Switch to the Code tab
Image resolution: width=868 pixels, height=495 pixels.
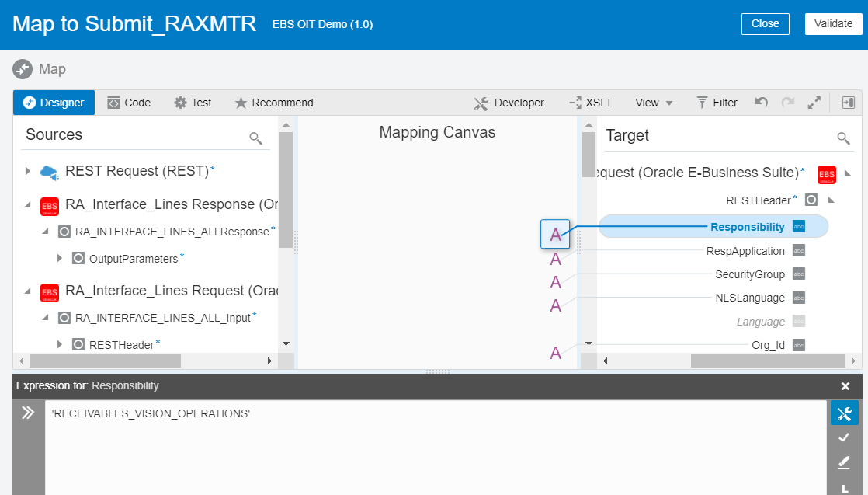pos(129,102)
